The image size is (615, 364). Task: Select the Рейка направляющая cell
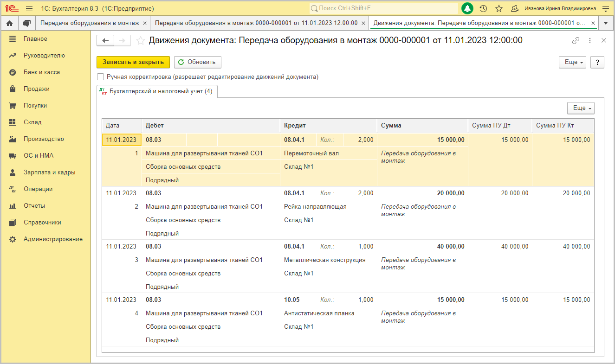click(x=329, y=206)
